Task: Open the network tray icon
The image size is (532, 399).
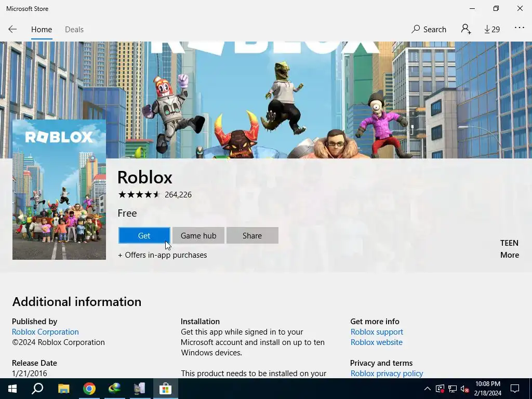Action: [x=453, y=389]
